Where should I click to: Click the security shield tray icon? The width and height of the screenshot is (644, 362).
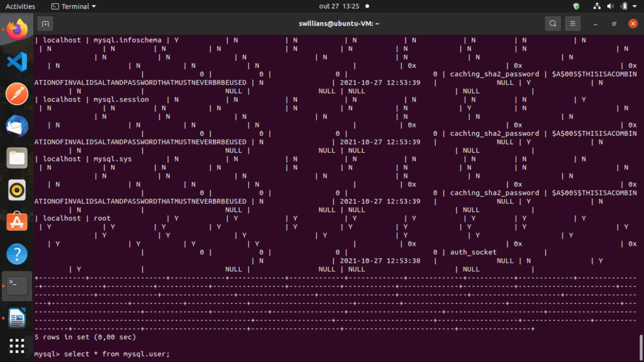[x=576, y=6]
